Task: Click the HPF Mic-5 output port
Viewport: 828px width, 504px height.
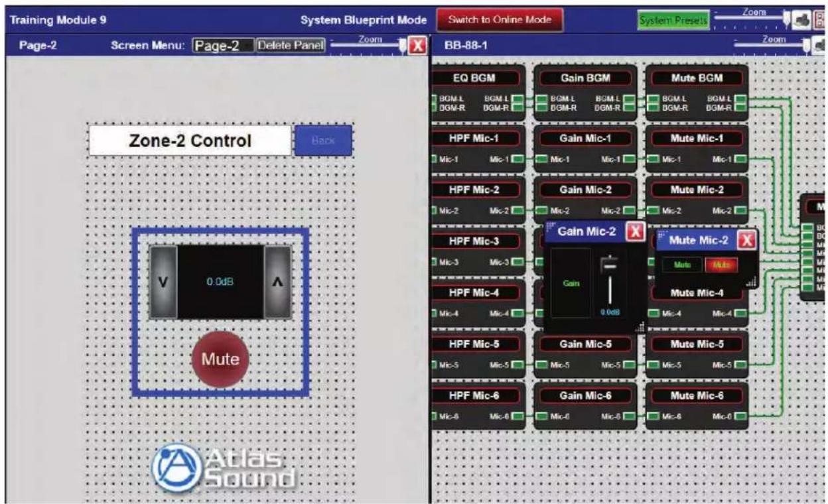Action: pos(517,365)
